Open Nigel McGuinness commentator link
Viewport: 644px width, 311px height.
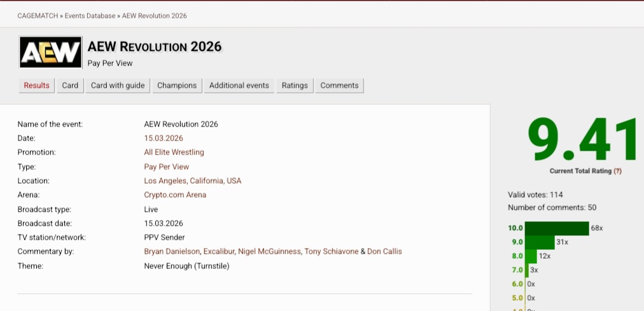click(x=269, y=251)
